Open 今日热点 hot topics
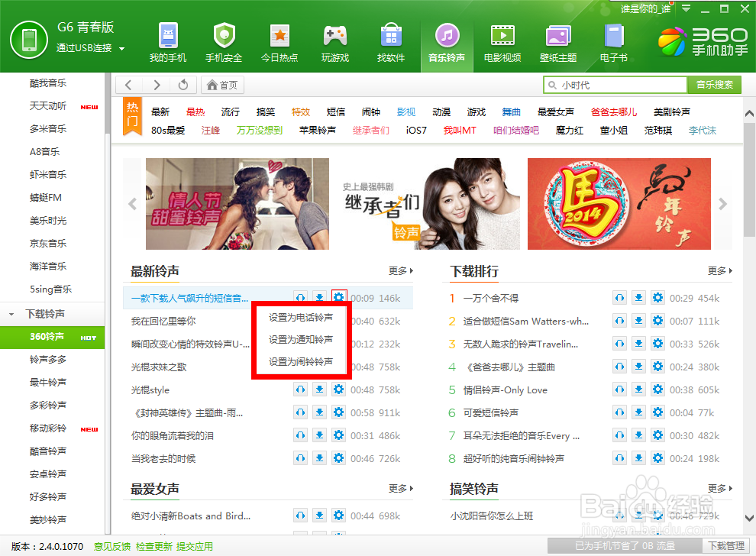Image resolution: width=756 pixels, height=556 pixels. pos(279,43)
